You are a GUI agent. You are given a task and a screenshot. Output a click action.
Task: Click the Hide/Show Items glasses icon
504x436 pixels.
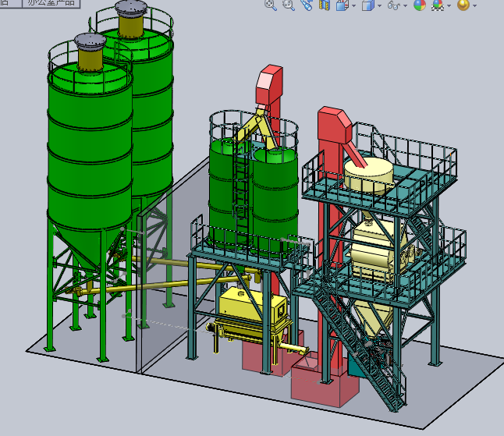point(394,5)
